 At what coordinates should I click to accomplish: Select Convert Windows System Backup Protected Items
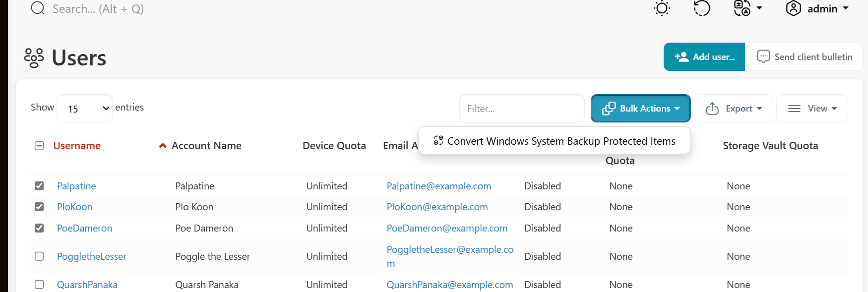(555, 141)
